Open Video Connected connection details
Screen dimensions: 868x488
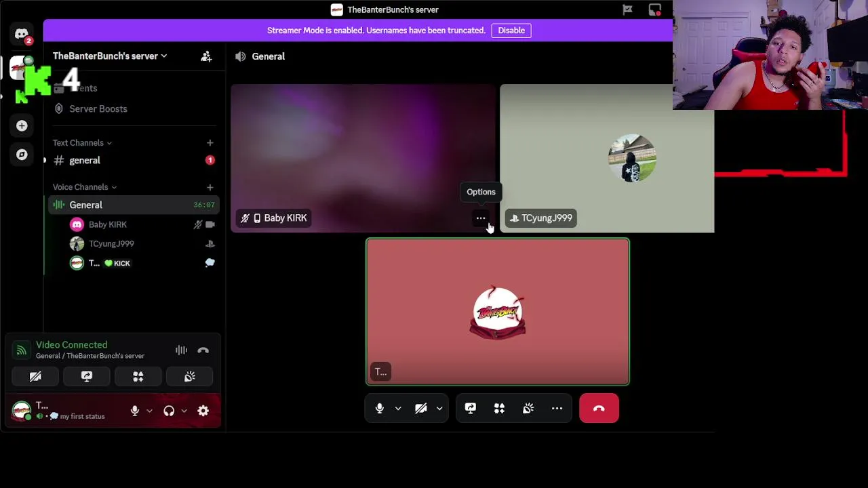coord(71,345)
